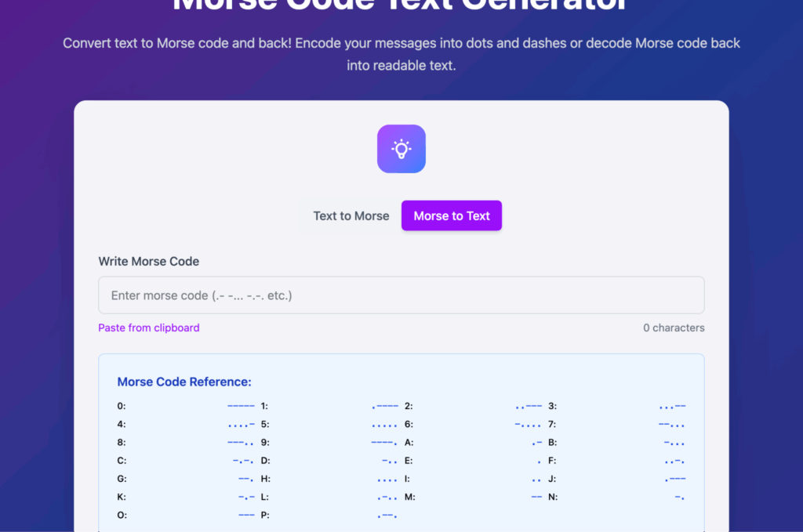803x532 pixels.
Task: Click the Write Morse Code label
Action: tap(149, 262)
